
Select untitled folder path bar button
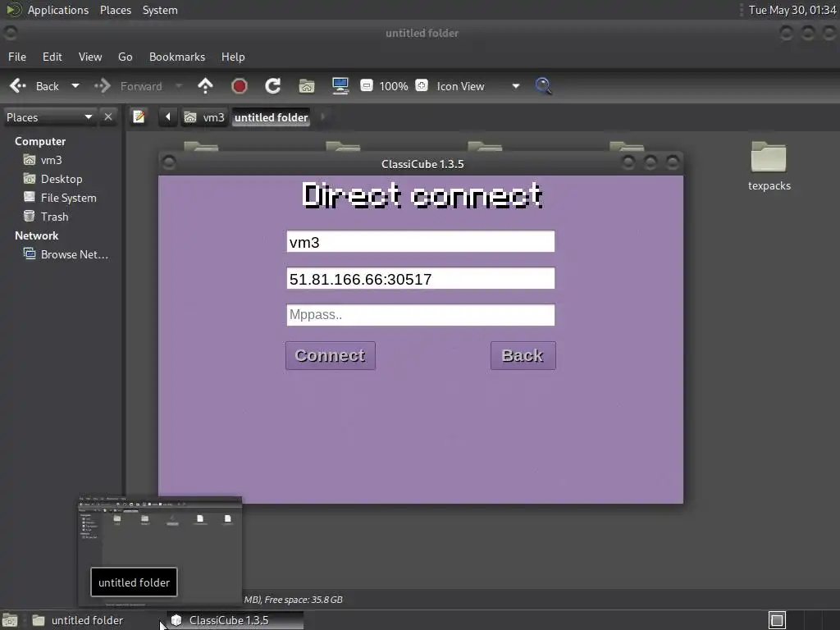(271, 117)
